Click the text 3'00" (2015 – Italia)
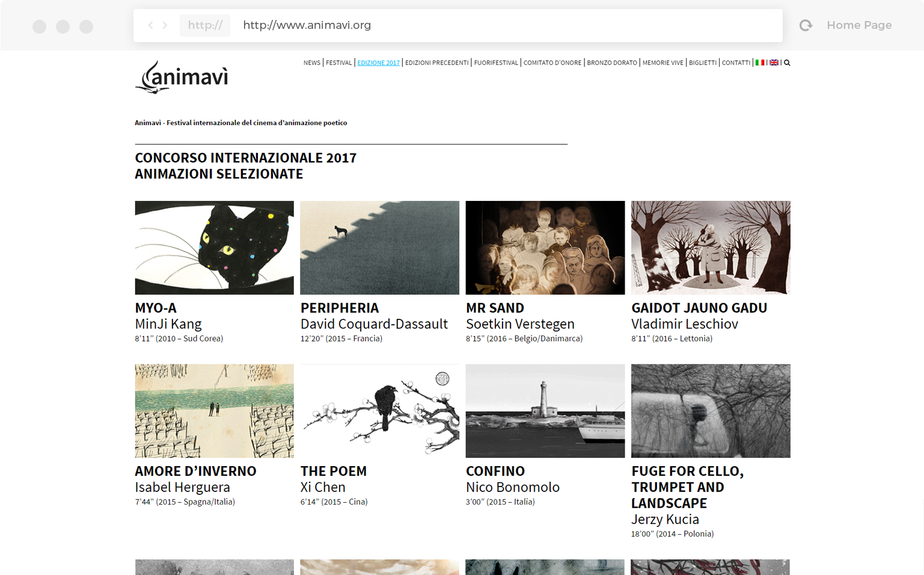The width and height of the screenshot is (924, 575). click(500, 502)
